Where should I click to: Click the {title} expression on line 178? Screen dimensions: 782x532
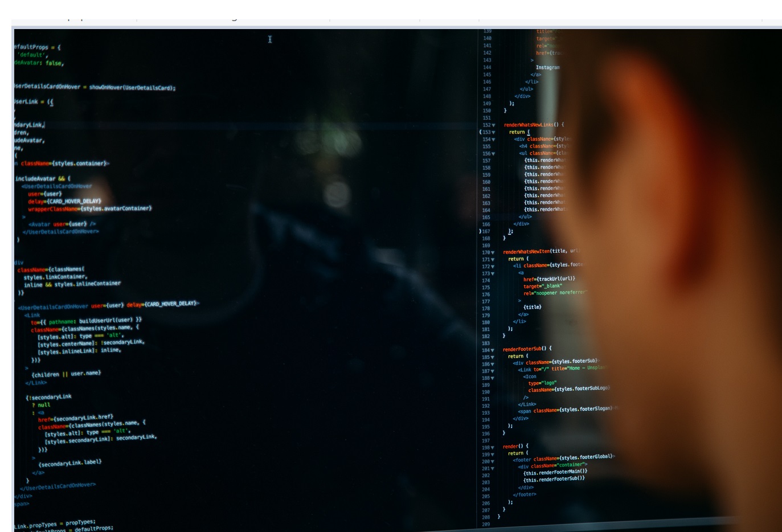click(533, 307)
